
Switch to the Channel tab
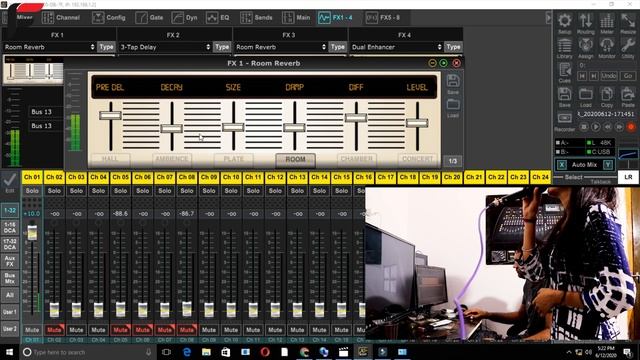pyautogui.click(x=61, y=18)
